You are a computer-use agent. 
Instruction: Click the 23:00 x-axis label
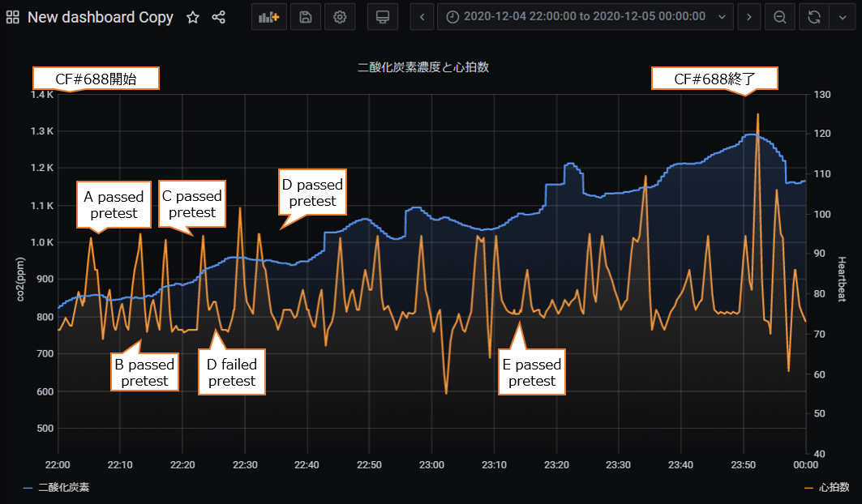click(431, 465)
